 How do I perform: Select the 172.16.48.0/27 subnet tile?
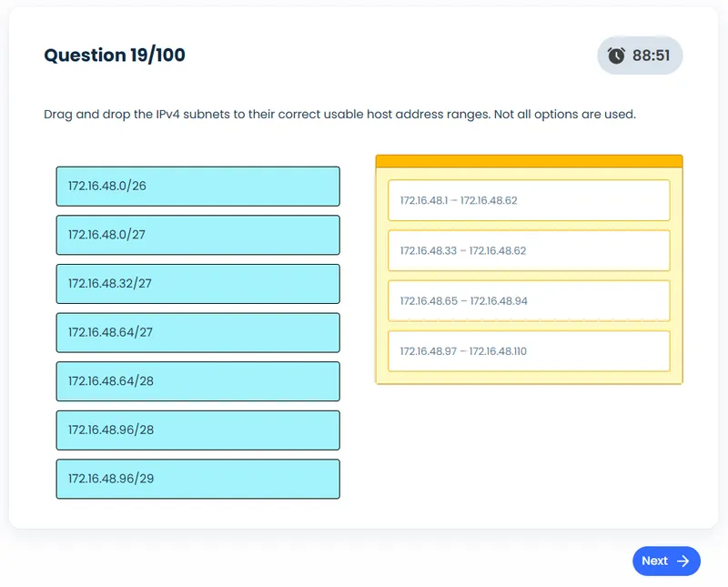click(x=197, y=235)
